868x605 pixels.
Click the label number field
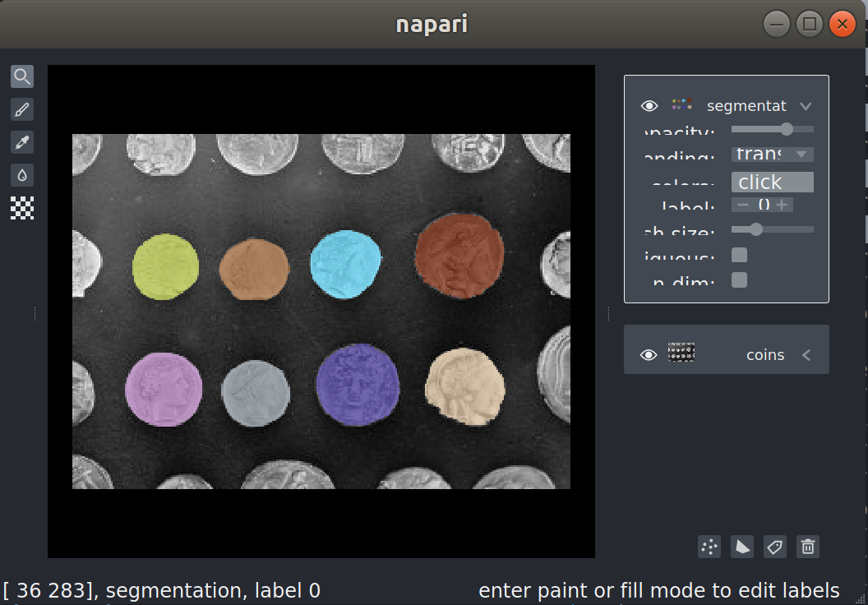point(764,205)
